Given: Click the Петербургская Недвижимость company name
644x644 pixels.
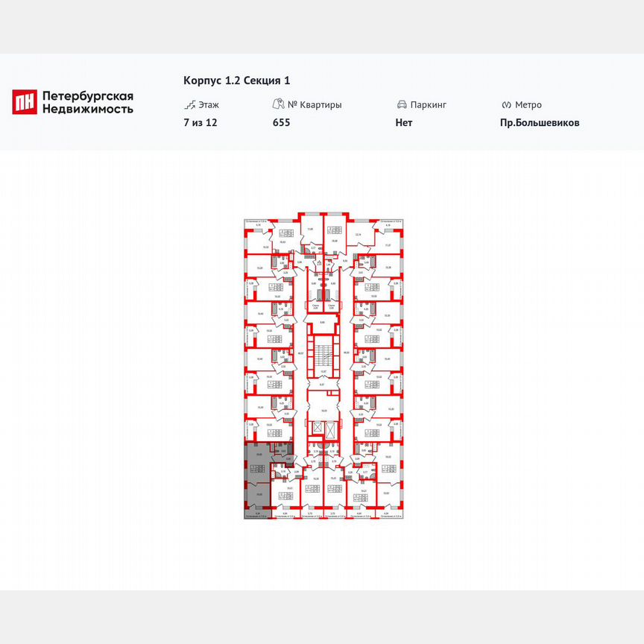Looking at the screenshot, I should 88,102.
